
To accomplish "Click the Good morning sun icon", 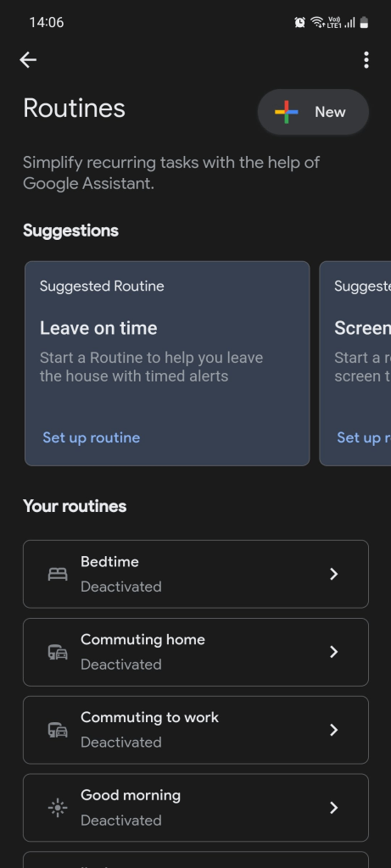I will tap(58, 808).
